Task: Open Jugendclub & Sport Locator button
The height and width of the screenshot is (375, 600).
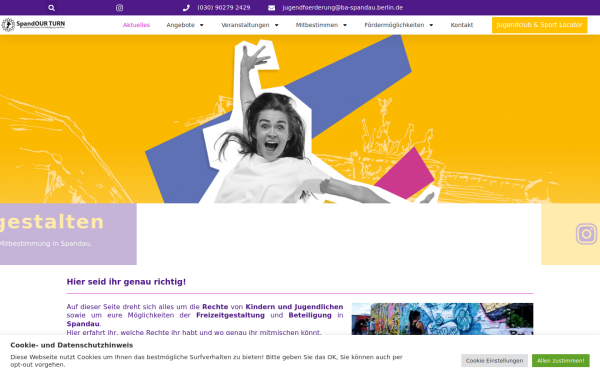Action: [x=540, y=25]
